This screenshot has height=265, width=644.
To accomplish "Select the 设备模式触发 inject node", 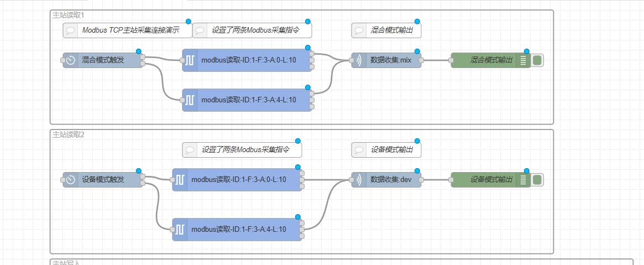I will point(103,180).
